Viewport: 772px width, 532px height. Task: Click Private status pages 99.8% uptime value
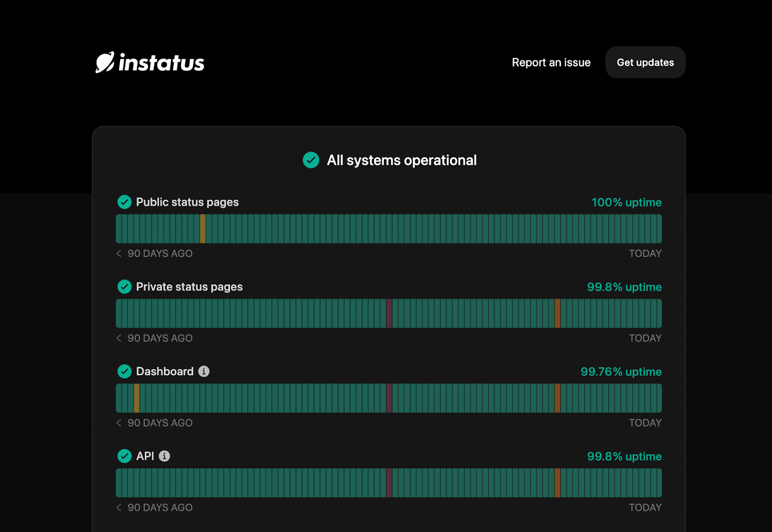point(624,287)
